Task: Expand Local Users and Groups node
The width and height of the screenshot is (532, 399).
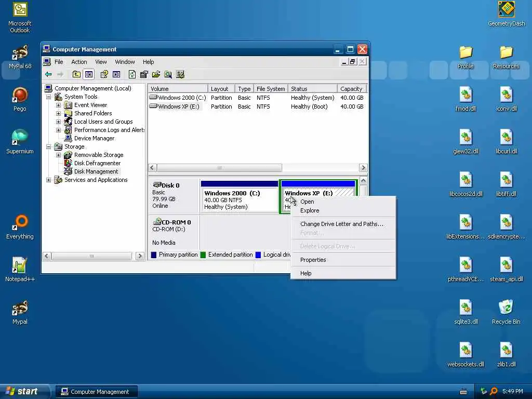Action: click(x=58, y=122)
